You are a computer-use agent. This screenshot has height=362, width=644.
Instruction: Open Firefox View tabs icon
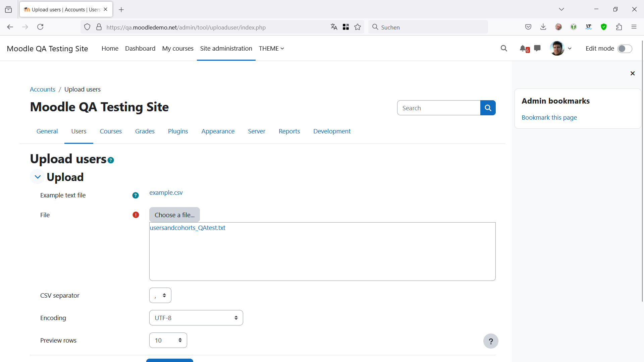click(x=8, y=10)
